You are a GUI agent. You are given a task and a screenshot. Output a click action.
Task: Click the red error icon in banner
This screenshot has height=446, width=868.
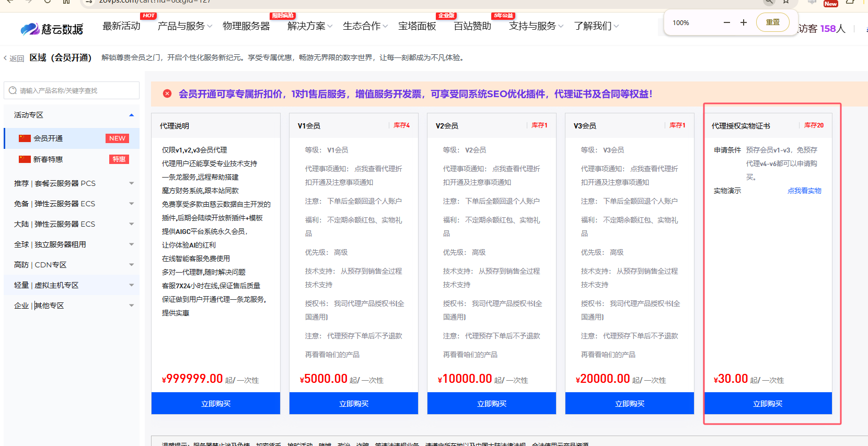point(167,94)
